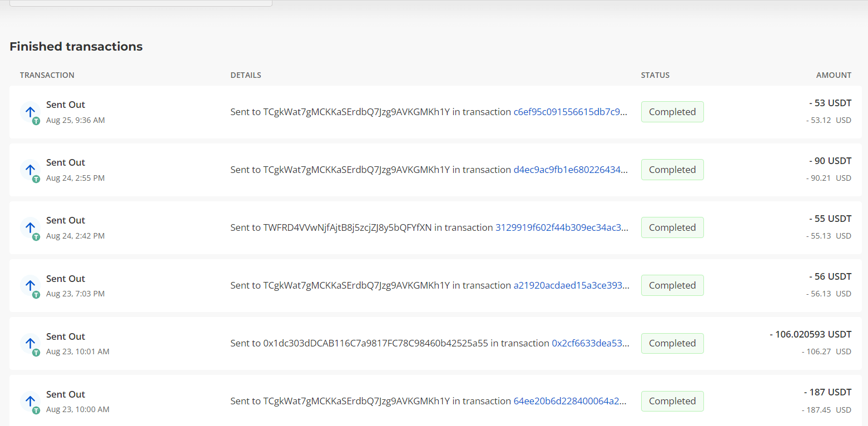This screenshot has height=426, width=868.
Task: Select the - 90 USDT amount value
Action: click(830, 161)
